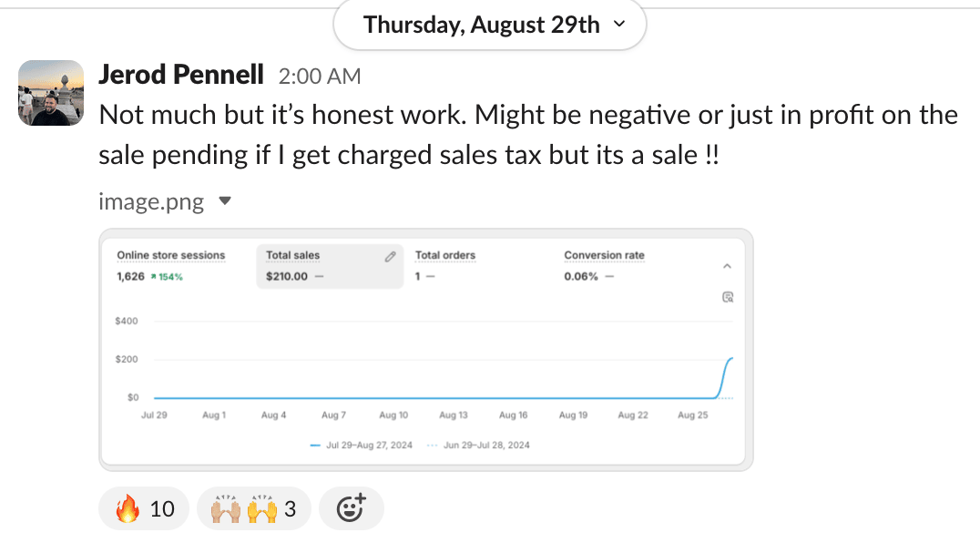
Task: Select the Total sales metric card
Action: pyautogui.click(x=328, y=266)
